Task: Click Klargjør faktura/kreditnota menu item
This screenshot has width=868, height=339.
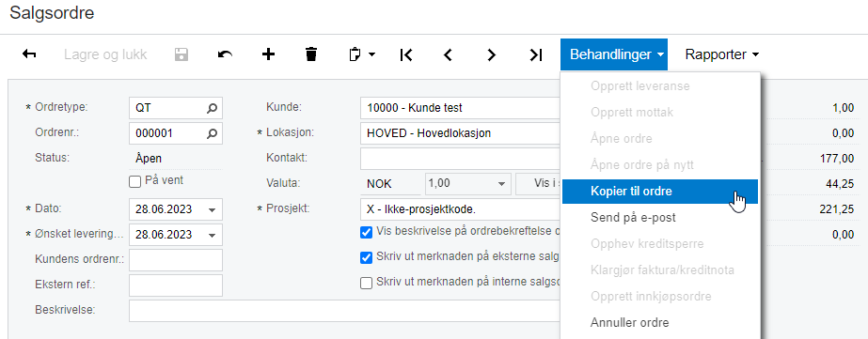Action: point(660,270)
